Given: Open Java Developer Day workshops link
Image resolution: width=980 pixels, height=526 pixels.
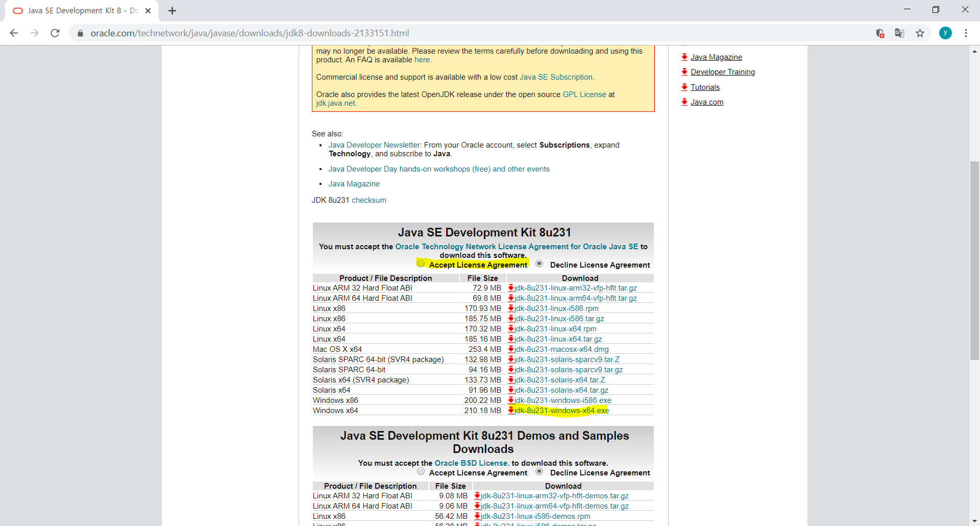Looking at the screenshot, I should click(439, 169).
